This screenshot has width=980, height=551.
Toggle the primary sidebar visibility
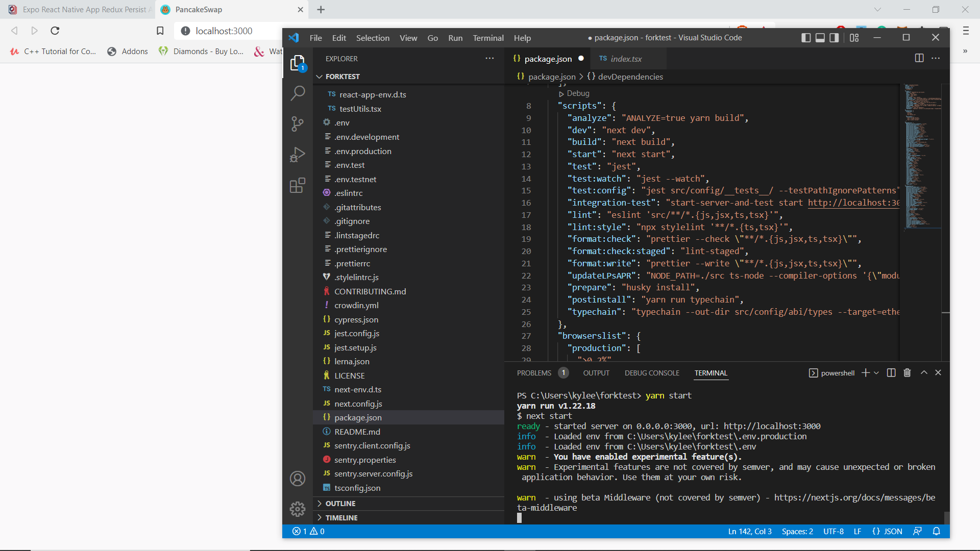(x=806, y=37)
